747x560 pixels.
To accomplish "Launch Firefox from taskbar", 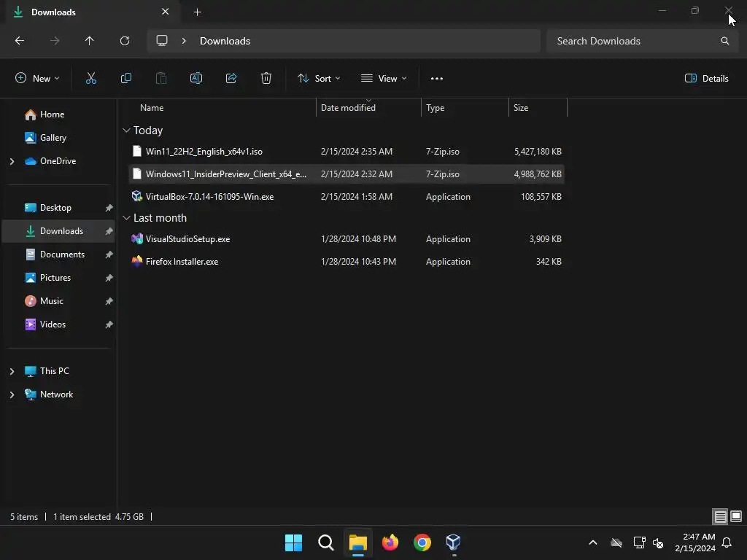I will pos(390,542).
